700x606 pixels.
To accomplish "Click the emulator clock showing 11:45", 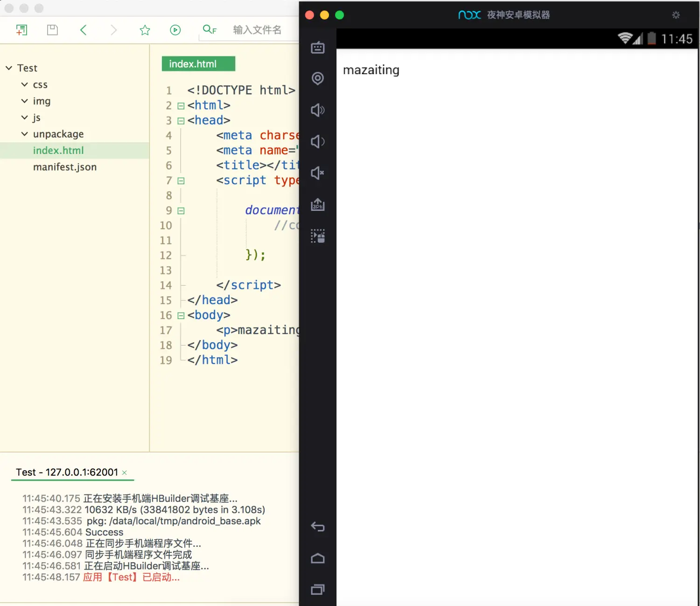I will point(677,39).
